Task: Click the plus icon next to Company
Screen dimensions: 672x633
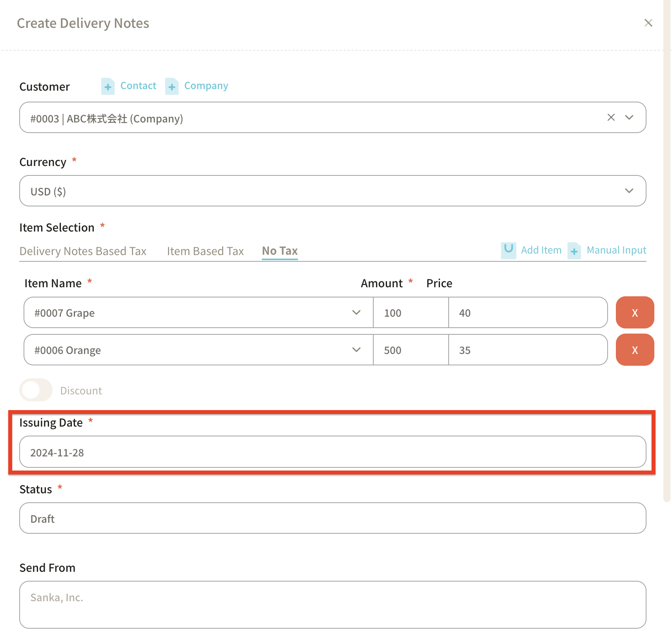Action: coord(172,86)
